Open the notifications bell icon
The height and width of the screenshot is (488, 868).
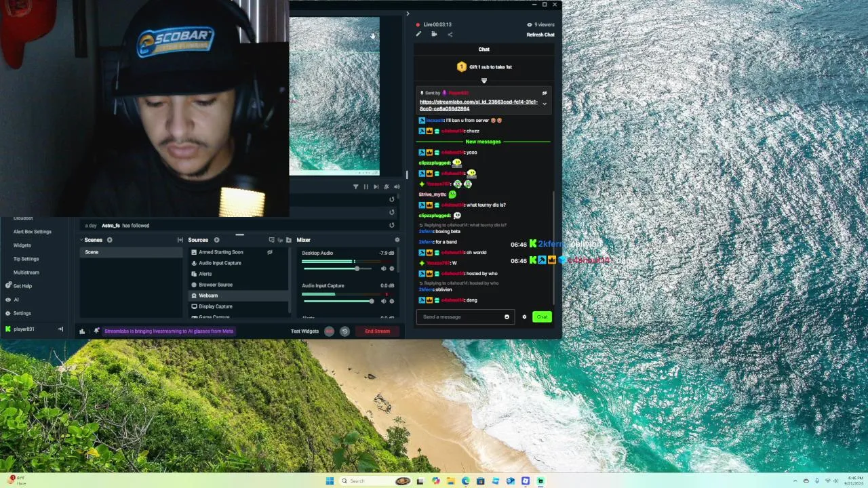(96, 331)
